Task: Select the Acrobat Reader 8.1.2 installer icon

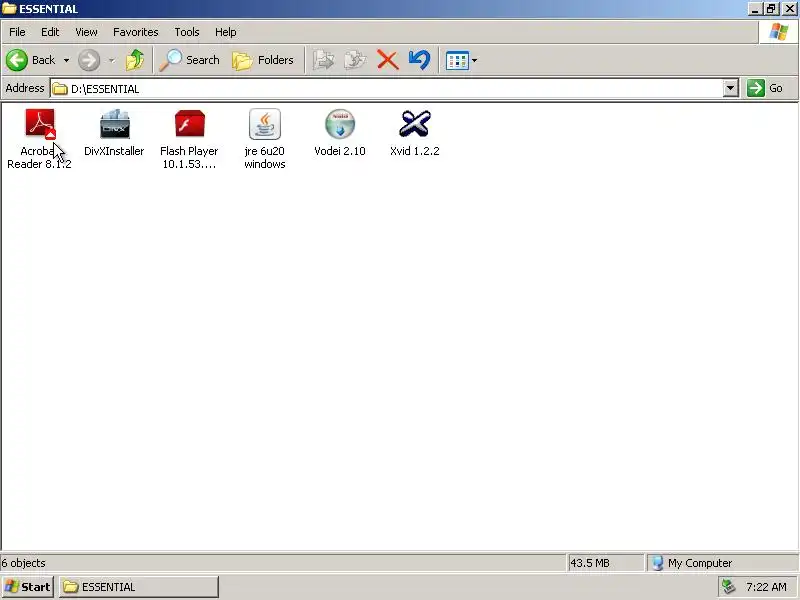Action: click(x=40, y=124)
